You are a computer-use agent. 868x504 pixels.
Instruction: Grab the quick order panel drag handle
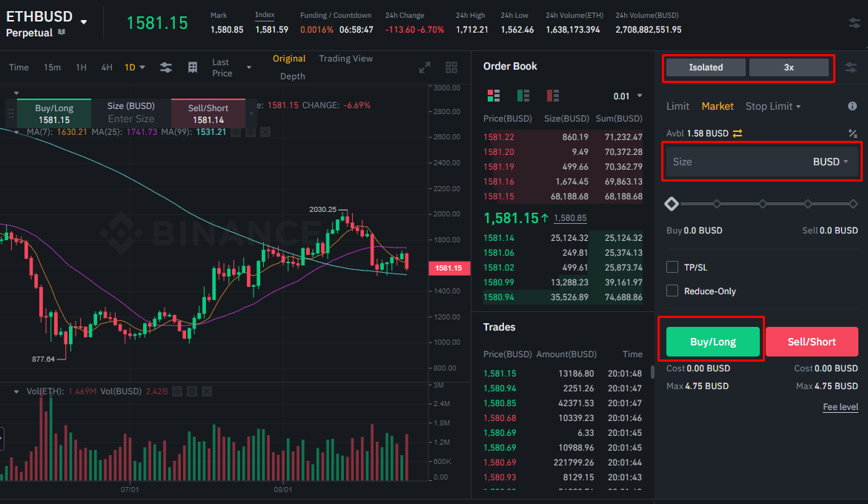click(10, 113)
